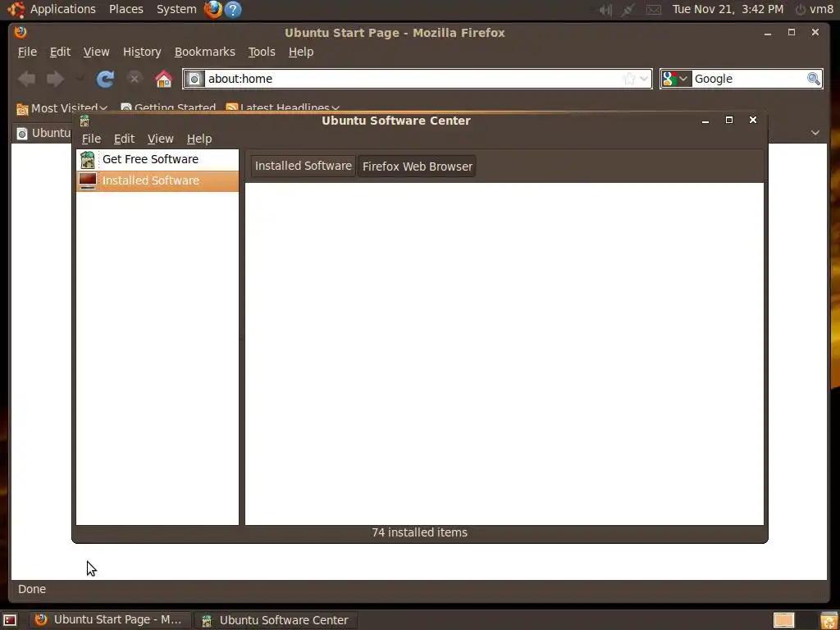Open the address bar URL history dropdown

point(644,79)
